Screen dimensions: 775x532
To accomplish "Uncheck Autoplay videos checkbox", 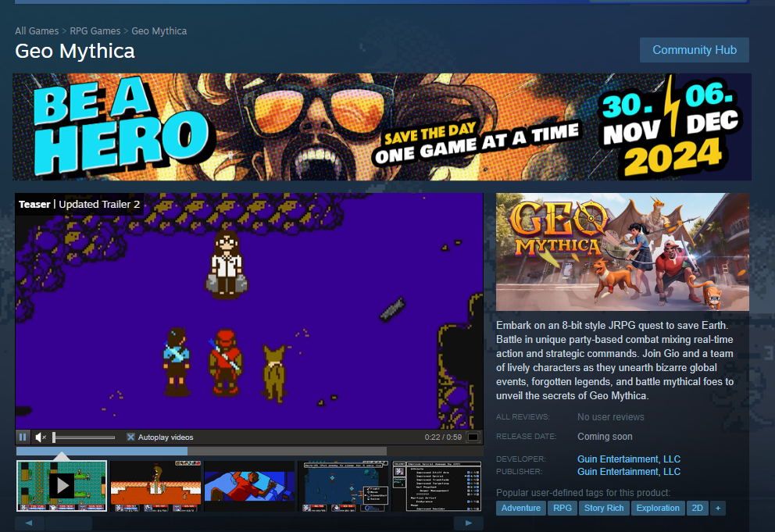I will click(x=130, y=437).
